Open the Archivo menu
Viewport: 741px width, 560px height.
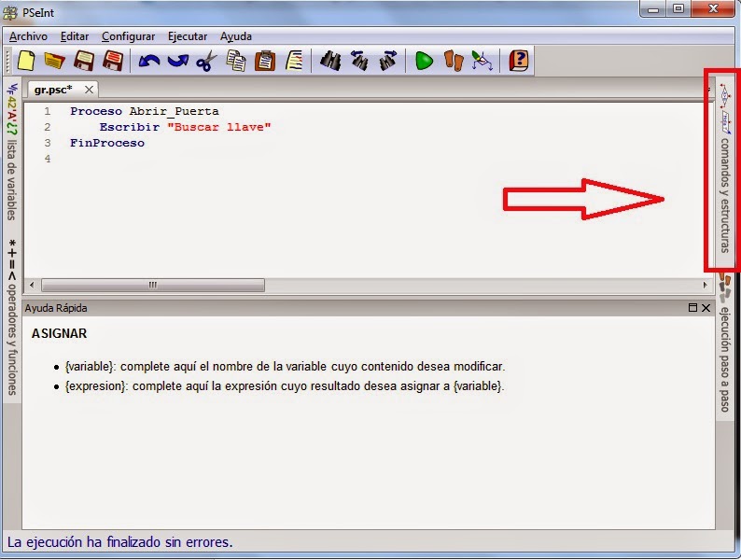coord(28,36)
